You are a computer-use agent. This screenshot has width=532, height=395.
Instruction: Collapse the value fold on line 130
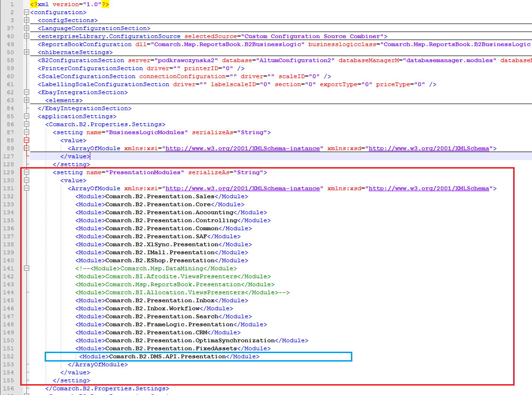point(26,180)
